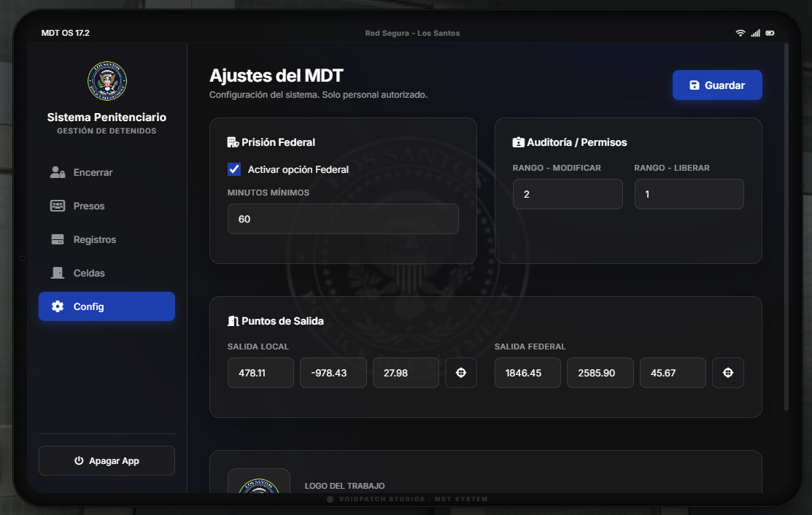This screenshot has height=515, width=812.
Task: Click the MDT OS 17.2 version text
Action: coord(65,33)
